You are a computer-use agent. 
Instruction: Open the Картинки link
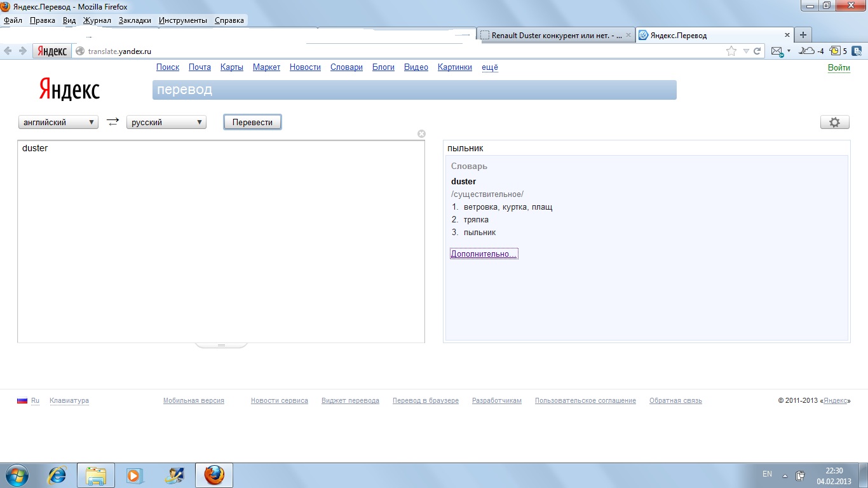[455, 67]
